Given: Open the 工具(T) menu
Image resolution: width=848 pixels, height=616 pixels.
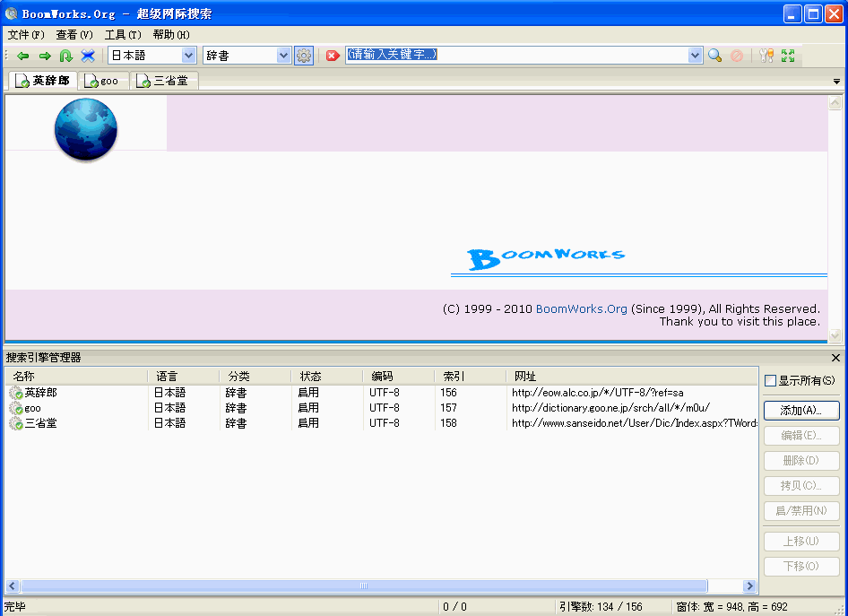Looking at the screenshot, I should (x=123, y=35).
